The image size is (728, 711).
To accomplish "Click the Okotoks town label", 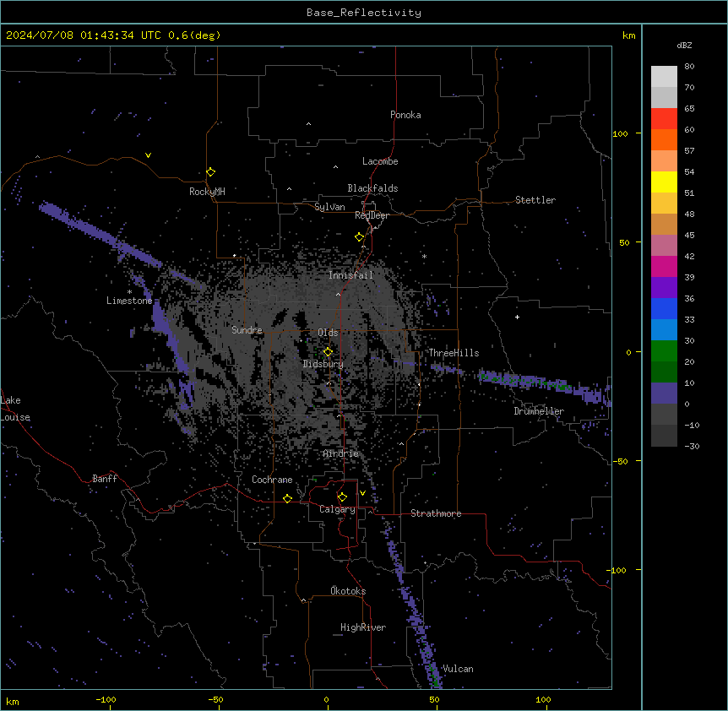I will point(348,591).
